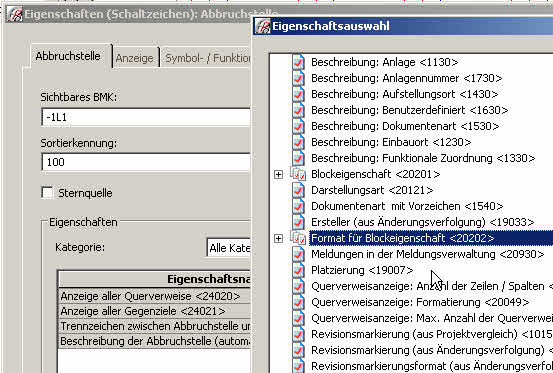The width and height of the screenshot is (553, 373).
Task: Click multi-property icon beside Format für Blockeigenschaft
Action: pyautogui.click(x=298, y=238)
